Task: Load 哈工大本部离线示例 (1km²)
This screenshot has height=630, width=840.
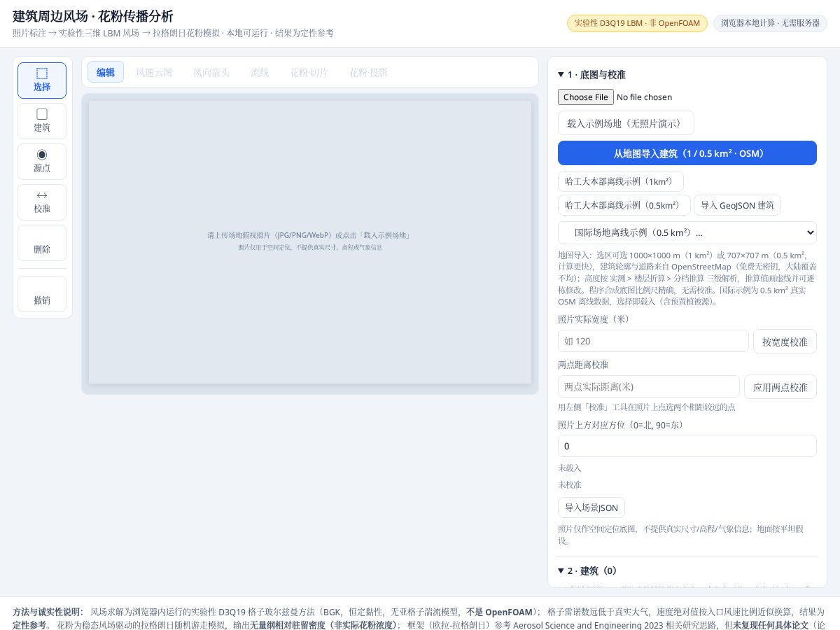Action: 621,181
